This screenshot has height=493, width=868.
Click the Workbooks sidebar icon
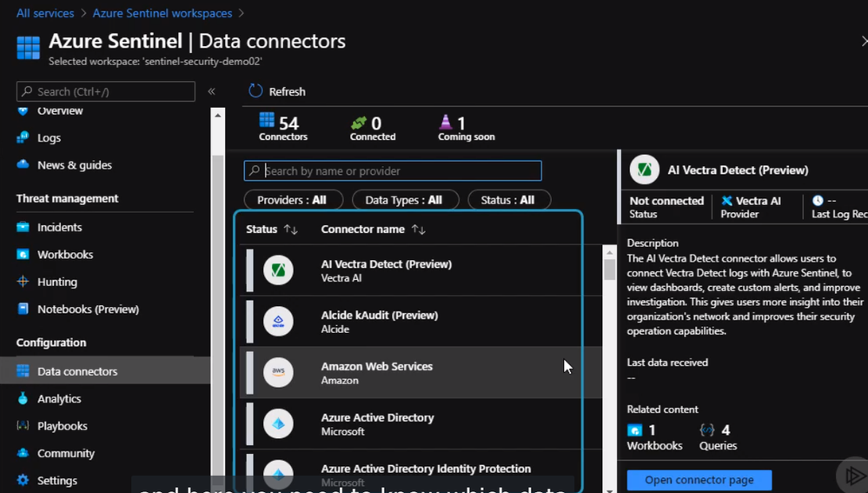pyautogui.click(x=23, y=254)
